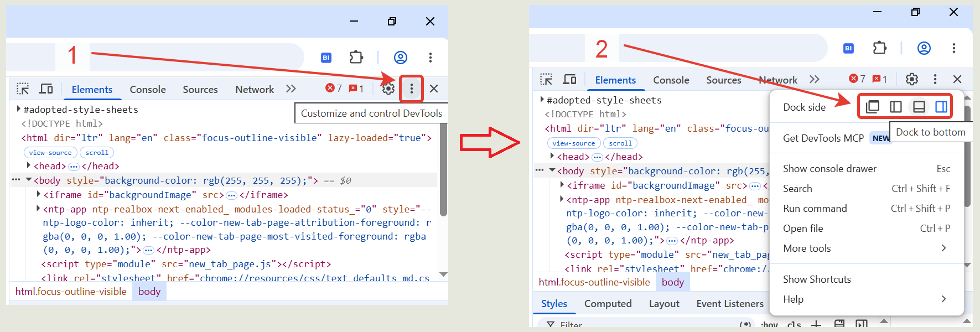This screenshot has width=980, height=332.
Task: Expand the head element in screenshot 2
Action: [552, 156]
